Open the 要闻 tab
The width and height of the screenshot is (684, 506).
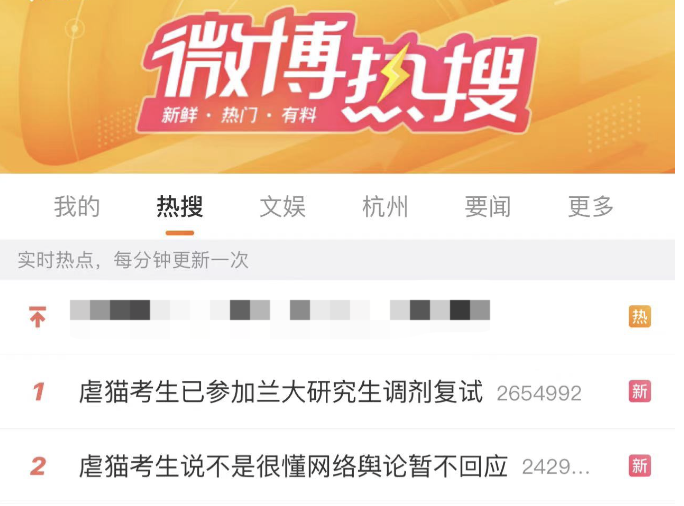488,206
